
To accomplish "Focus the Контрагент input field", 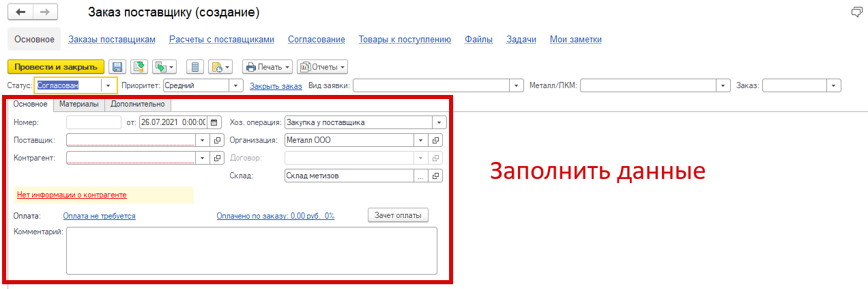I will [x=131, y=158].
